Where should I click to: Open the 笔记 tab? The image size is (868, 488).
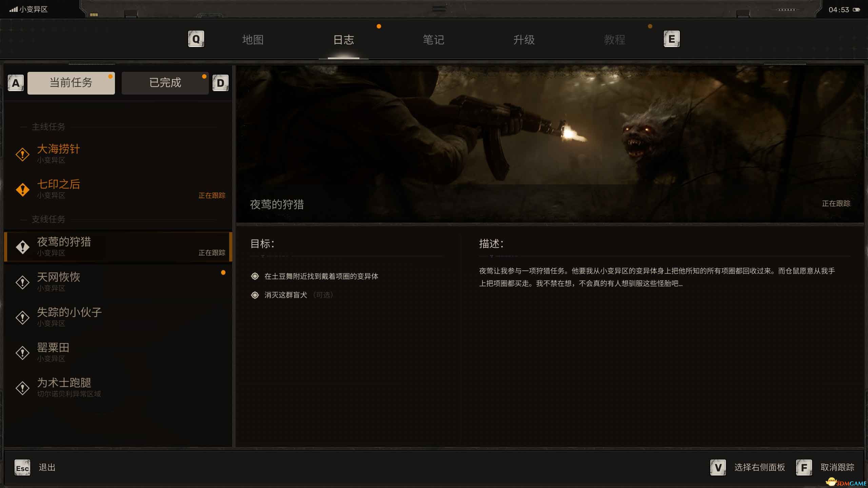click(434, 40)
